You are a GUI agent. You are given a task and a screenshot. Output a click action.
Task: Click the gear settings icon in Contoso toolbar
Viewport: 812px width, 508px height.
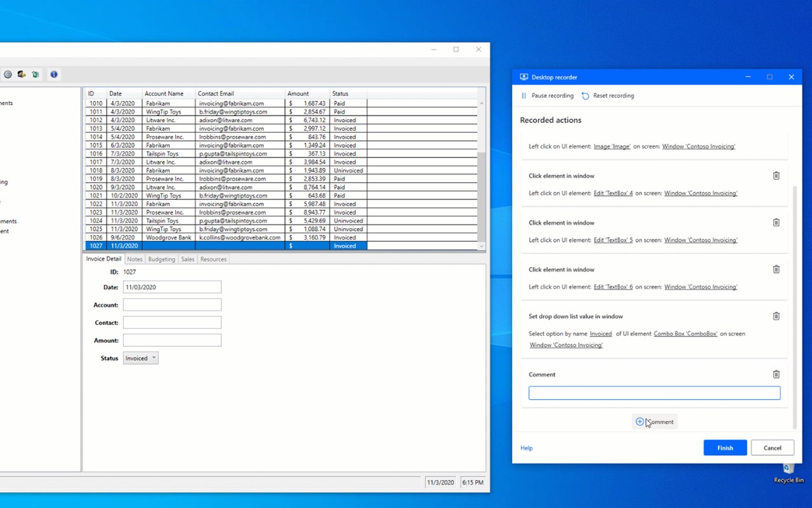tap(8, 74)
